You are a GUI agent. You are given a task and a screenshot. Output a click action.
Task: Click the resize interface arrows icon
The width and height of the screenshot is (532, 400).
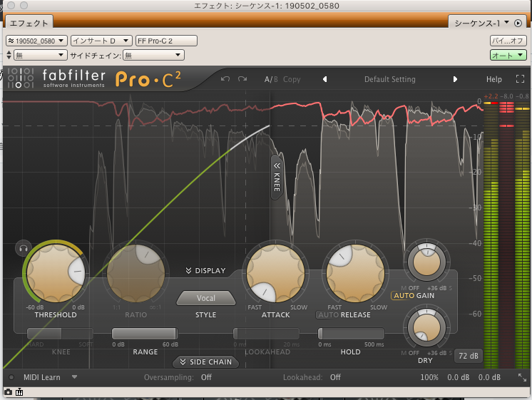(522, 377)
